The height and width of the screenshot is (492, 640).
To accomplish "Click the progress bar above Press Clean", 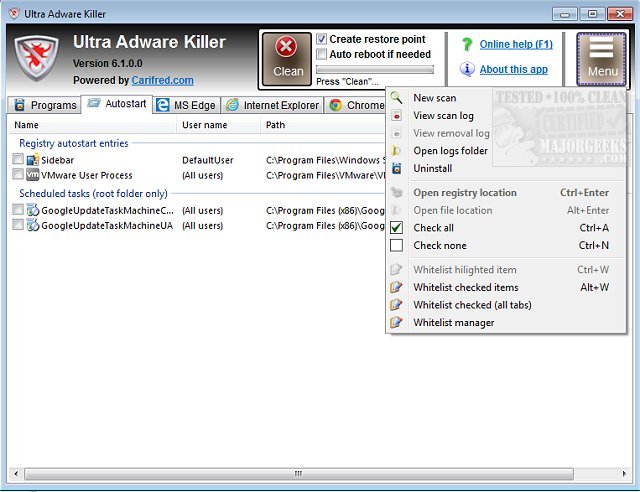I will click(375, 69).
